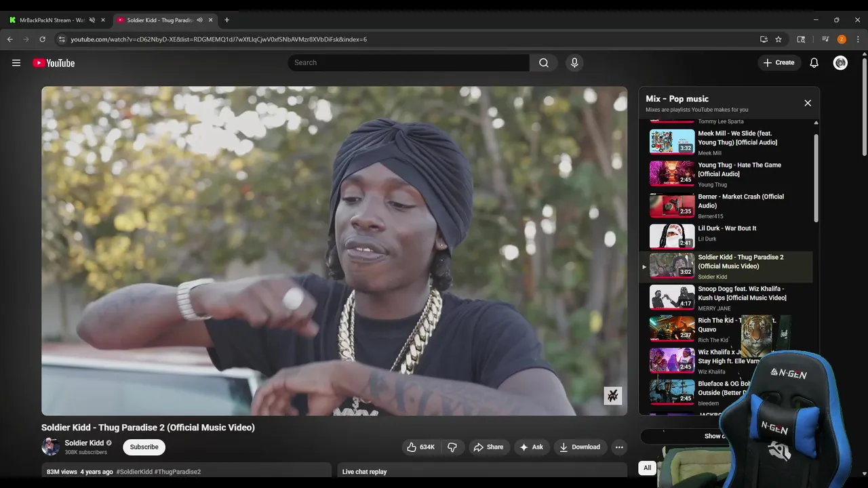This screenshot has width=868, height=488.
Task: Click the video title Thug Paradise 2
Action: click(x=148, y=428)
